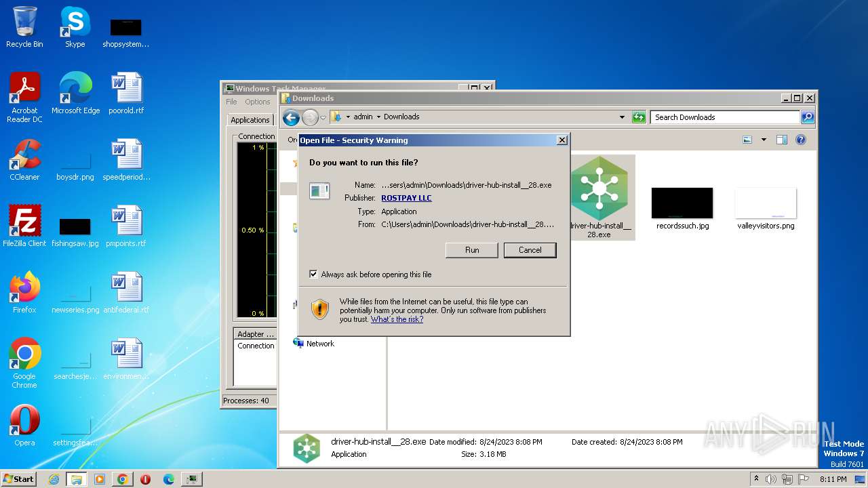Image resolution: width=868 pixels, height=488 pixels.
Task: Click Run in security warning dialog
Action: click(472, 250)
